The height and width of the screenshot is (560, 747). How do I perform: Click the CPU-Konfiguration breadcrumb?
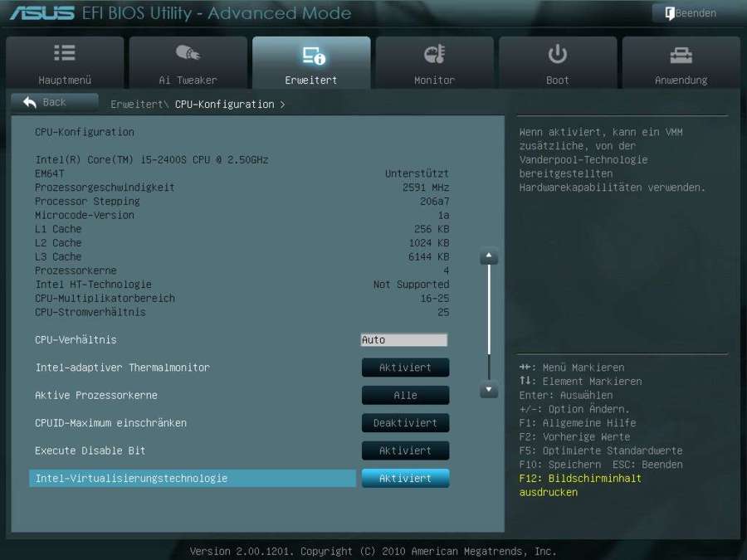click(x=225, y=105)
